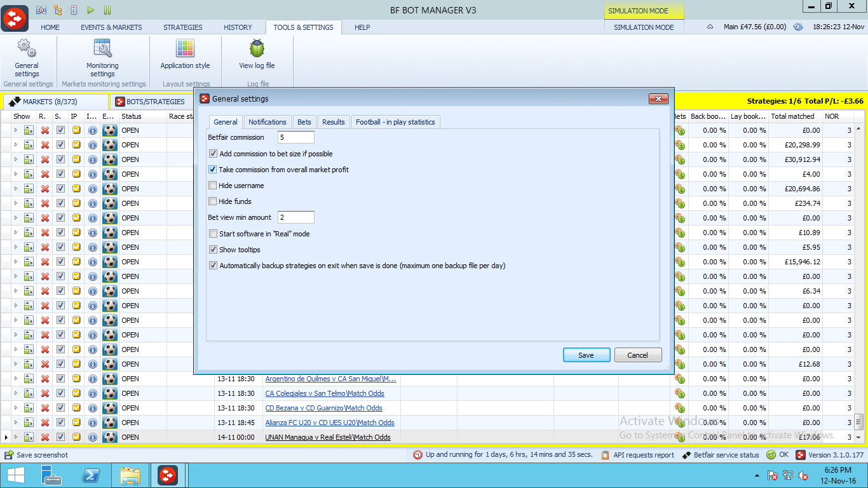Toggle Add commission to bet size if possible
Screen dimensions: 868x488
(x=214, y=154)
